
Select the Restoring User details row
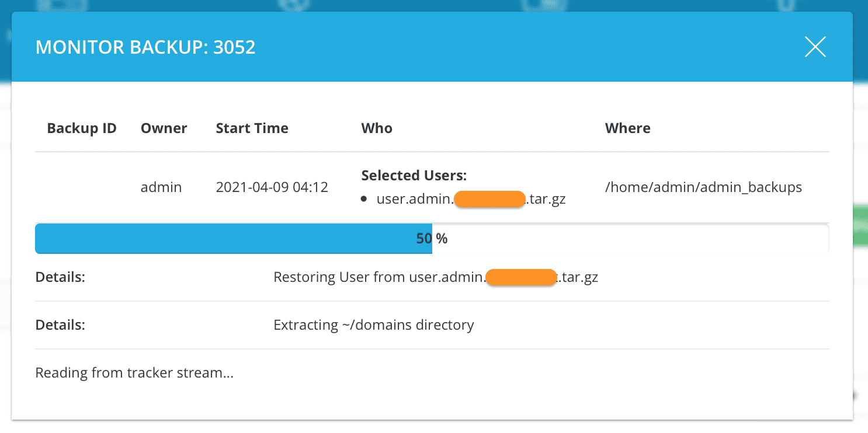(435, 277)
